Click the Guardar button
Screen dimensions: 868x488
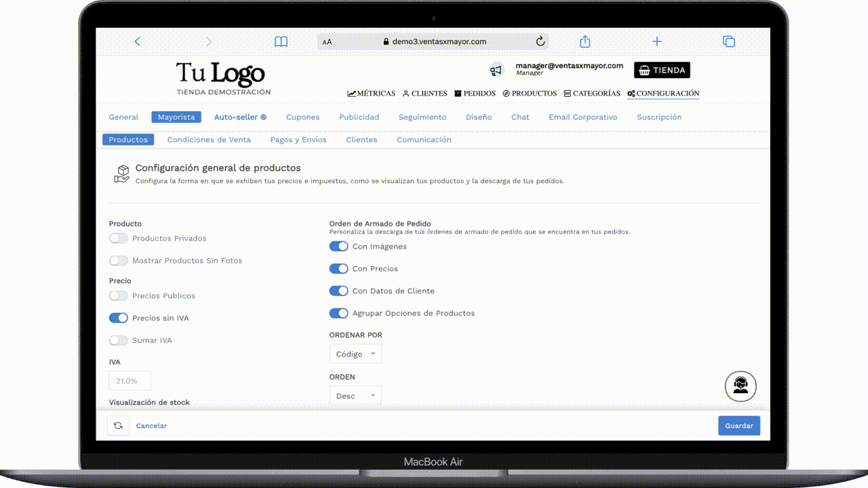pyautogui.click(x=739, y=426)
